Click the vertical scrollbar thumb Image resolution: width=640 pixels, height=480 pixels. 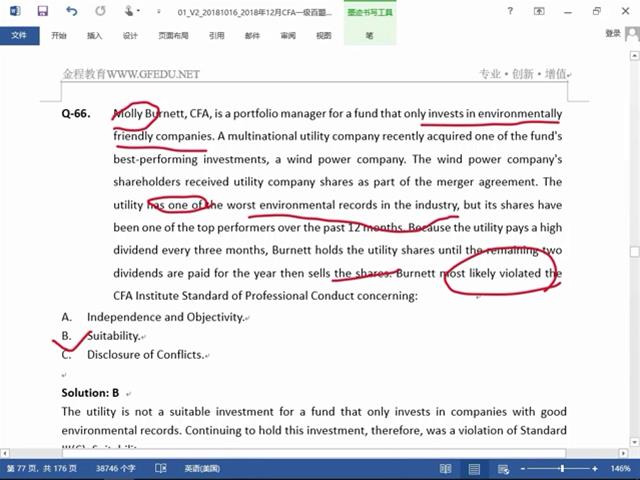coord(635,252)
